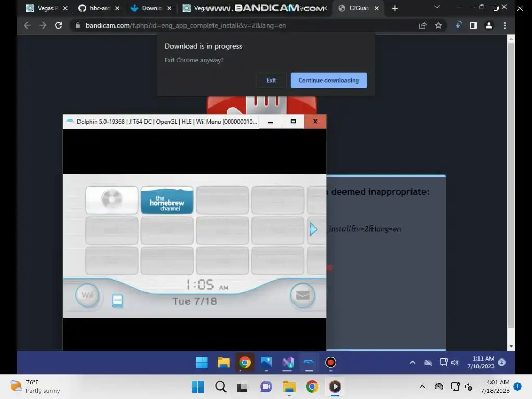Toggle the Chrome side panel icon
Image resolution: width=532 pixels, height=399 pixels.
tap(473, 25)
